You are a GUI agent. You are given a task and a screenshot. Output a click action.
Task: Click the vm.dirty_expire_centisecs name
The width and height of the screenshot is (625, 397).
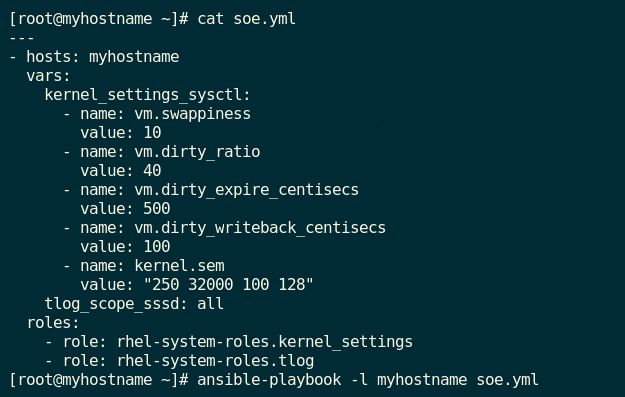[x=246, y=190]
